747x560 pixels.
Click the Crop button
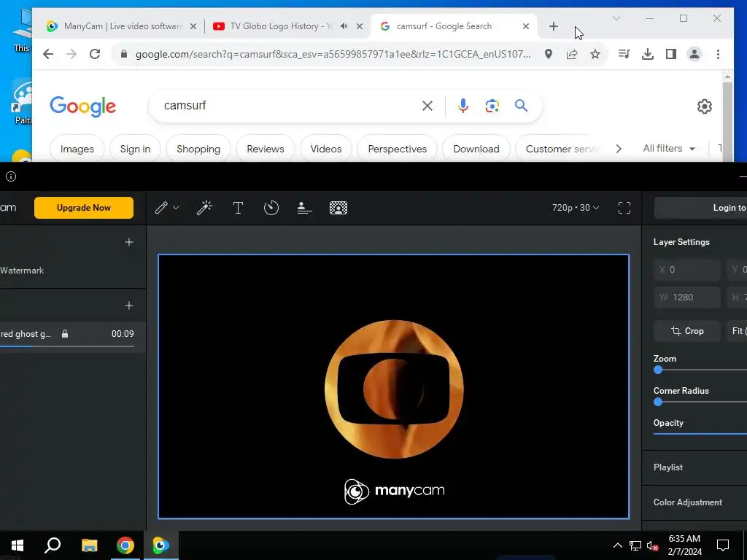tap(687, 331)
